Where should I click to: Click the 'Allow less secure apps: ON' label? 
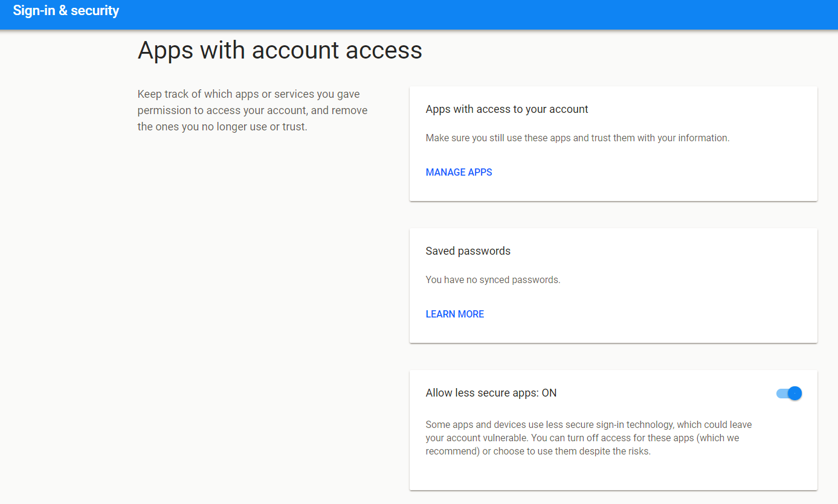point(491,393)
